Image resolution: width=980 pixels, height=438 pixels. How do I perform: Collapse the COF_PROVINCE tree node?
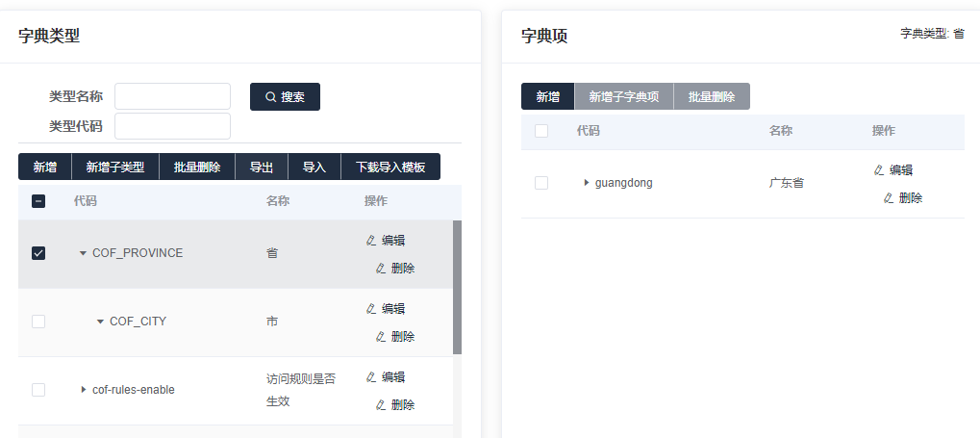(x=83, y=253)
